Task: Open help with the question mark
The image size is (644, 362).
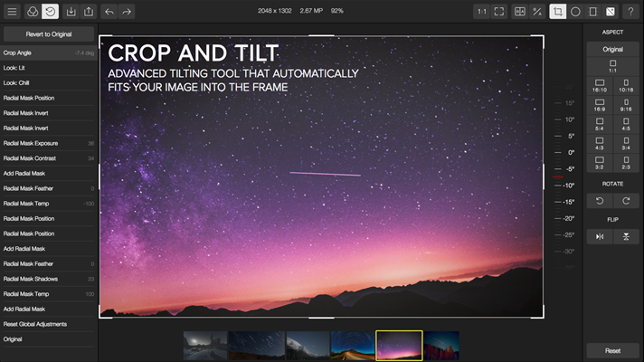Action: click(x=630, y=12)
